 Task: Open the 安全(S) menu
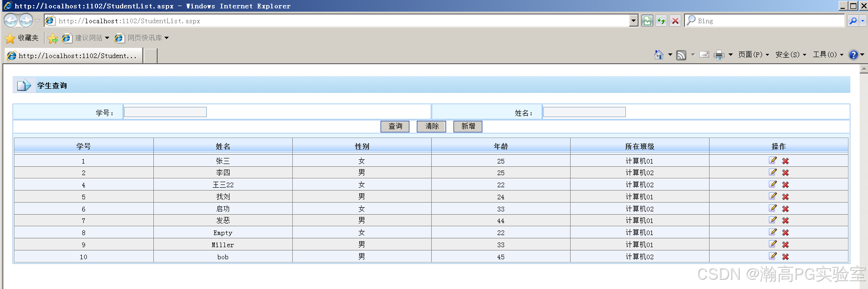click(x=790, y=55)
